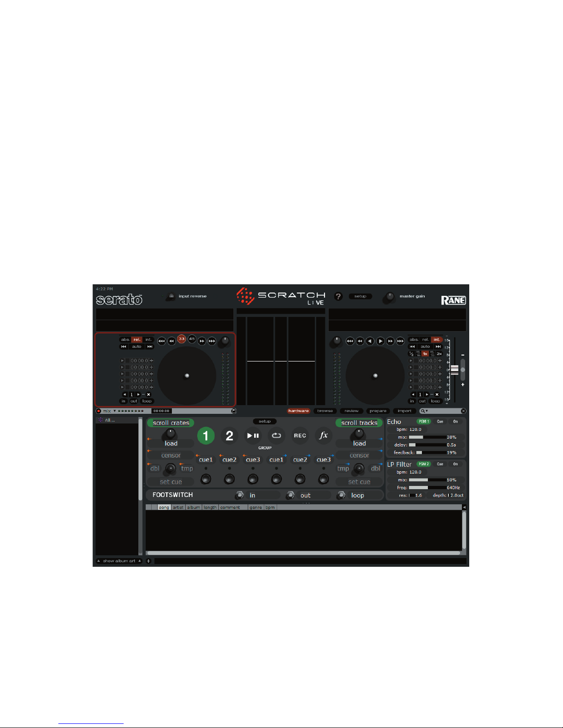
Task: Open mix record source dropdown arrow
Action: click(114, 411)
